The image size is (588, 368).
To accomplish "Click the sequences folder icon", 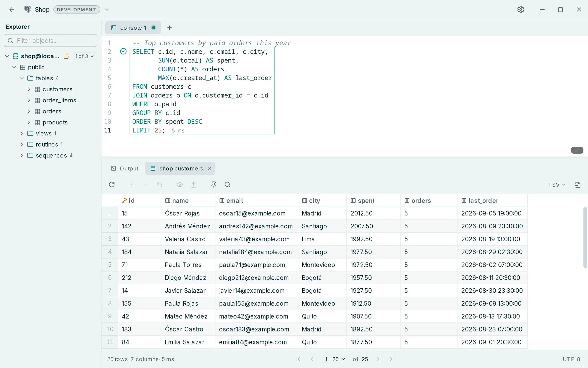I will click(30, 156).
